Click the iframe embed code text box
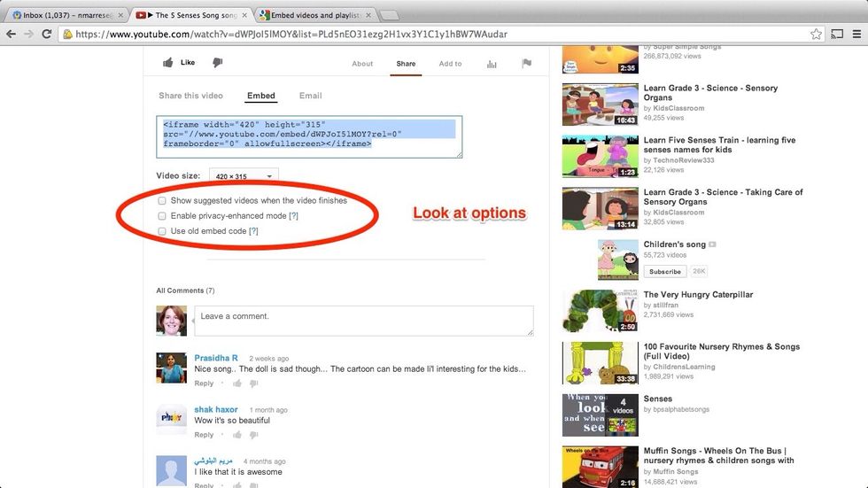Image resolution: width=868 pixels, height=488 pixels. 309,136
